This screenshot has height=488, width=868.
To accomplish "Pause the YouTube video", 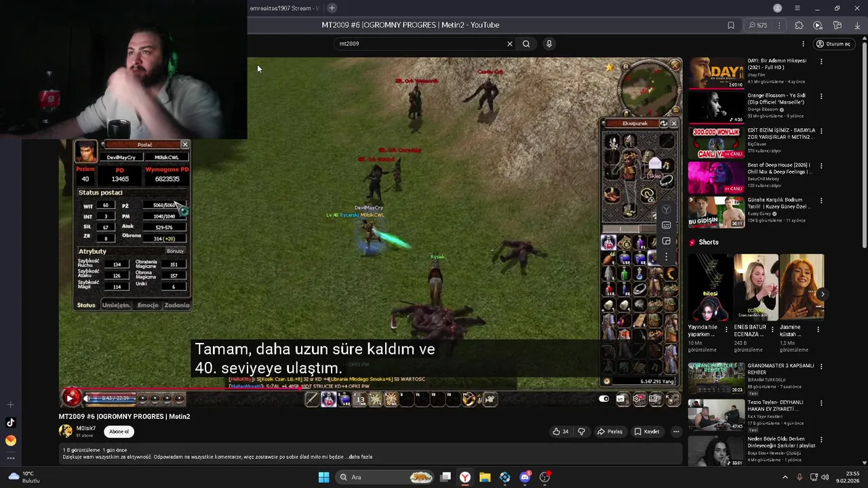I will coord(70,399).
